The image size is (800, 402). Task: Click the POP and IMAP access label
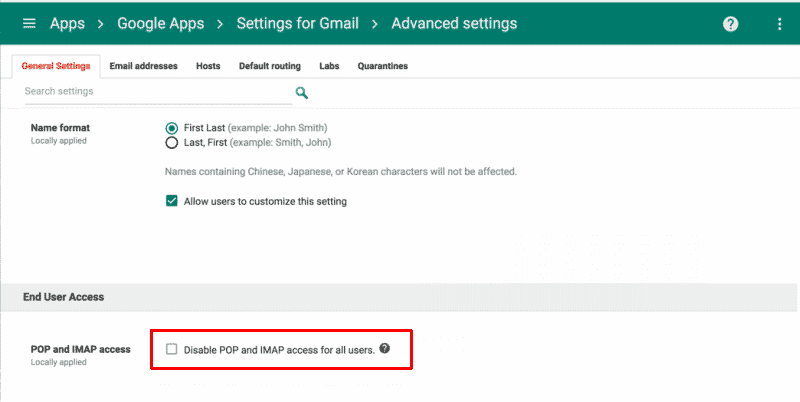tap(81, 349)
